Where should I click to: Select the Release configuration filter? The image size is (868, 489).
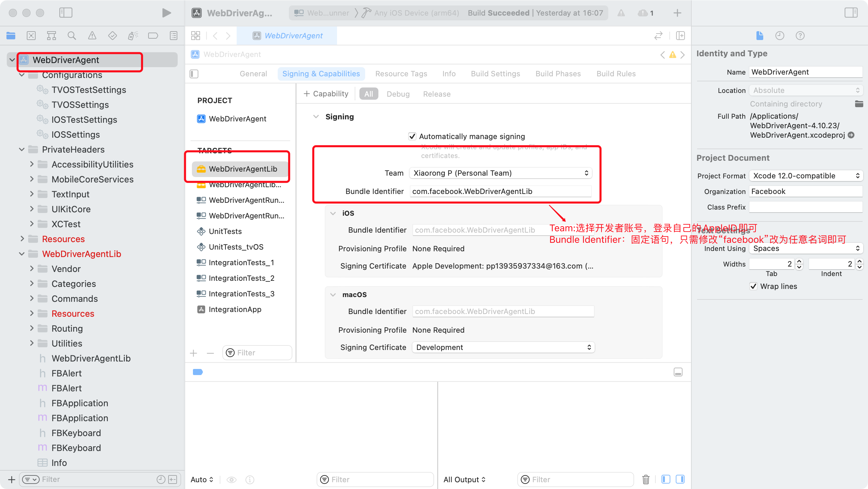[x=437, y=94]
